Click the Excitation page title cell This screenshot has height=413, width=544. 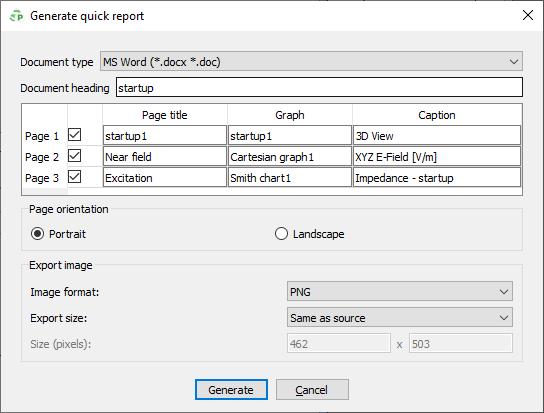click(165, 177)
